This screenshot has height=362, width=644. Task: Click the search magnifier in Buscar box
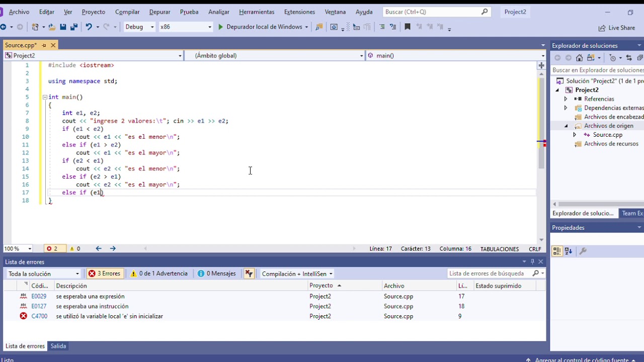485,12
